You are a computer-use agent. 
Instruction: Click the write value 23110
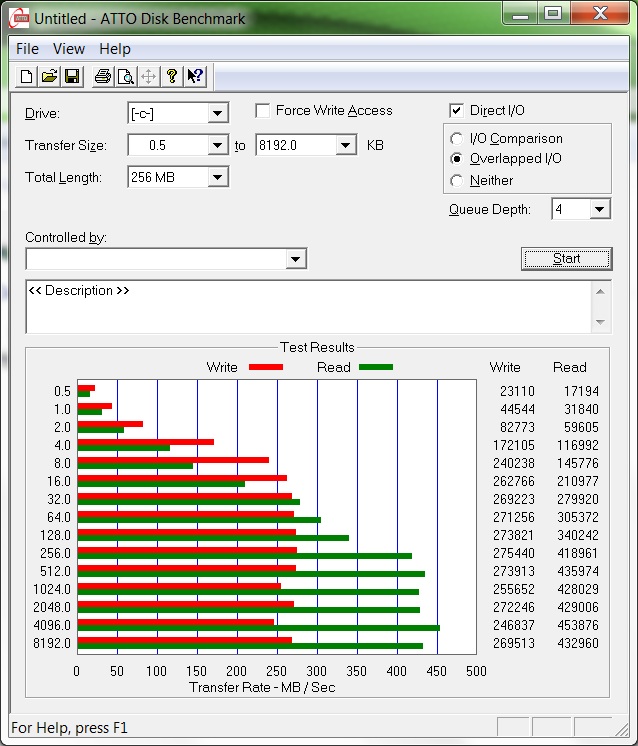point(517,391)
